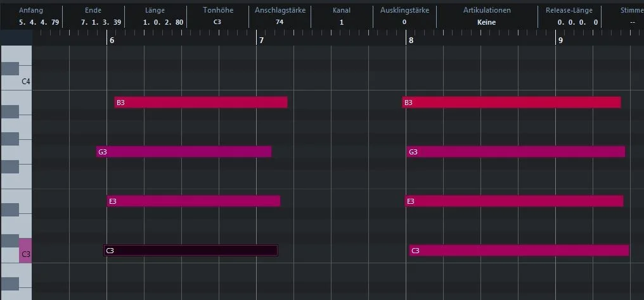Click the Release-Länge label
Screen dimensions: 644x300
(x=569, y=11)
